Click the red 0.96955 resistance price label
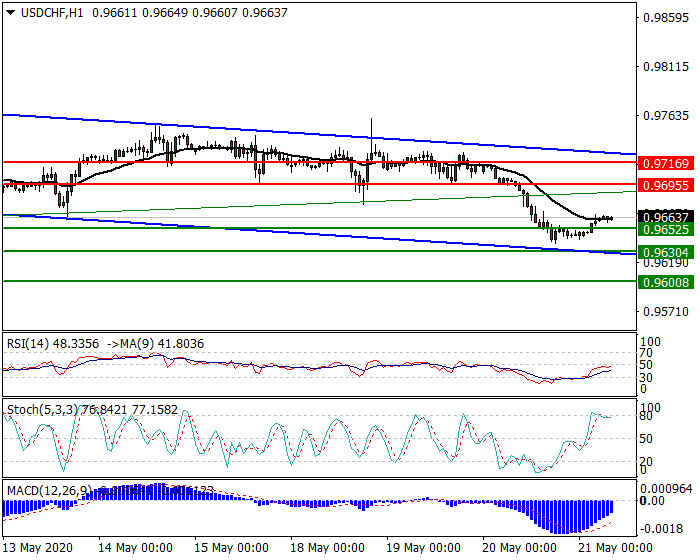This screenshot has height=560, width=700. tap(666, 185)
